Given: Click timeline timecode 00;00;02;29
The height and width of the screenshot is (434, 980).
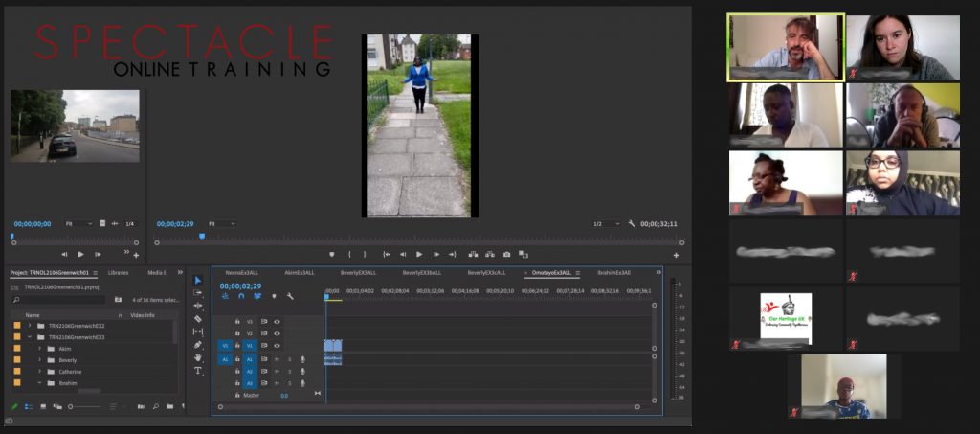Looking at the screenshot, I should click(x=240, y=286).
